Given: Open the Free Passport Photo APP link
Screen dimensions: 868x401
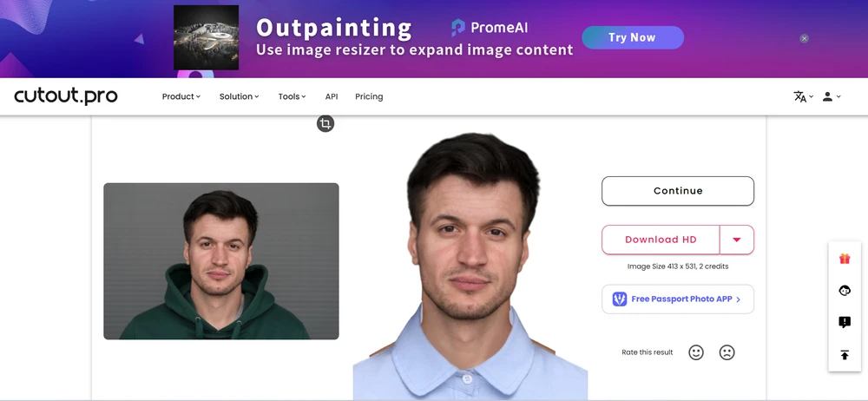Looking at the screenshot, I should pyautogui.click(x=678, y=299).
